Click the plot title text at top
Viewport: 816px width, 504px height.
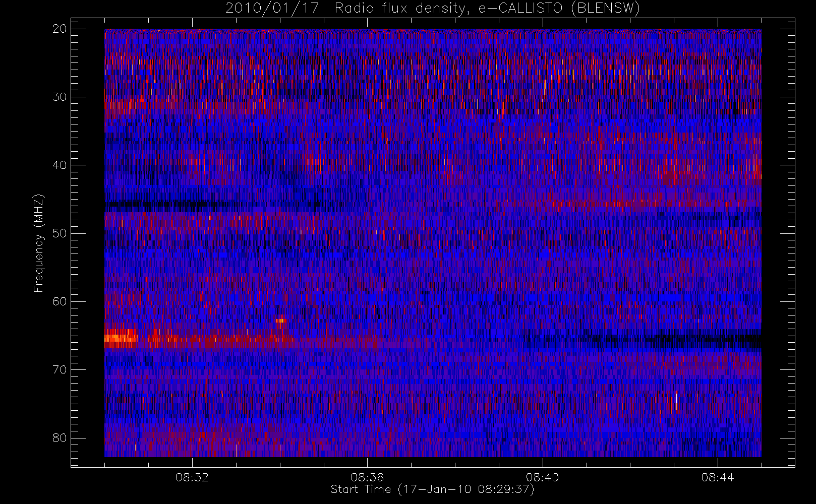(433, 9)
